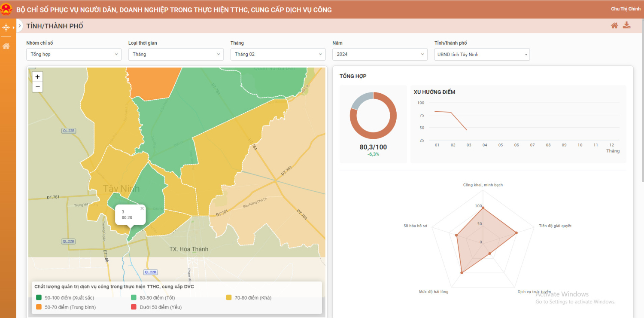Zoom out on the map
Screen dimensions: 644x318
(x=38, y=87)
